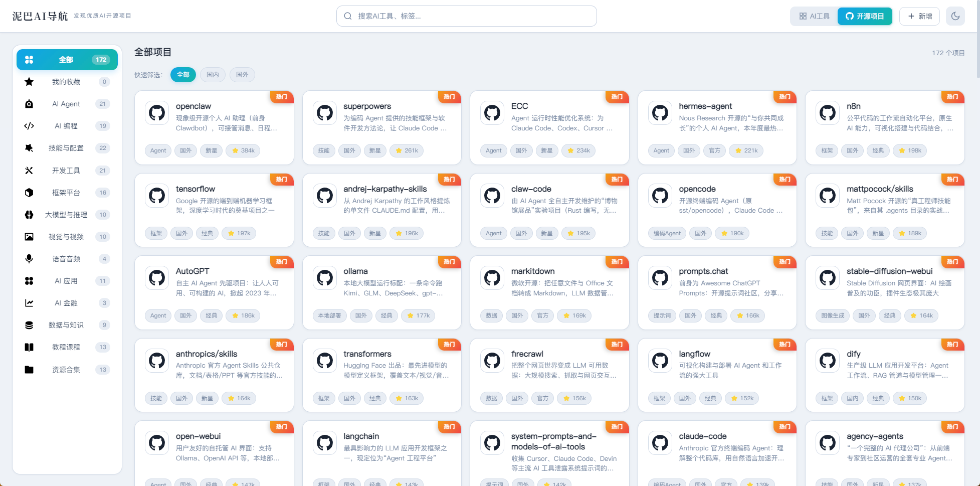
Task: Select the AI 应用 grid icon
Action: 29,281
